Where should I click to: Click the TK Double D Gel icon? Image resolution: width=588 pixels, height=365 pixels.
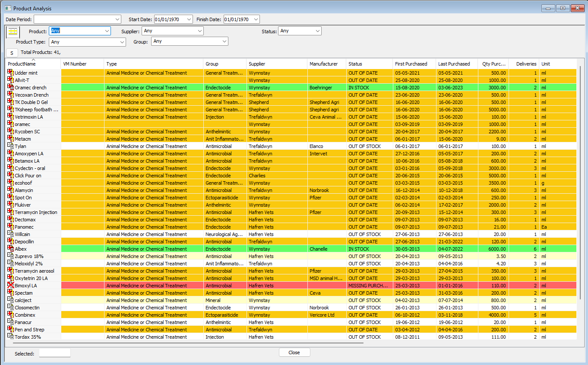[11, 102]
